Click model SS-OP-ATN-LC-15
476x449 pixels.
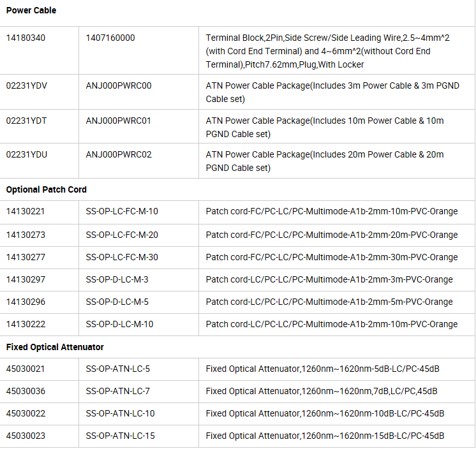(x=121, y=436)
